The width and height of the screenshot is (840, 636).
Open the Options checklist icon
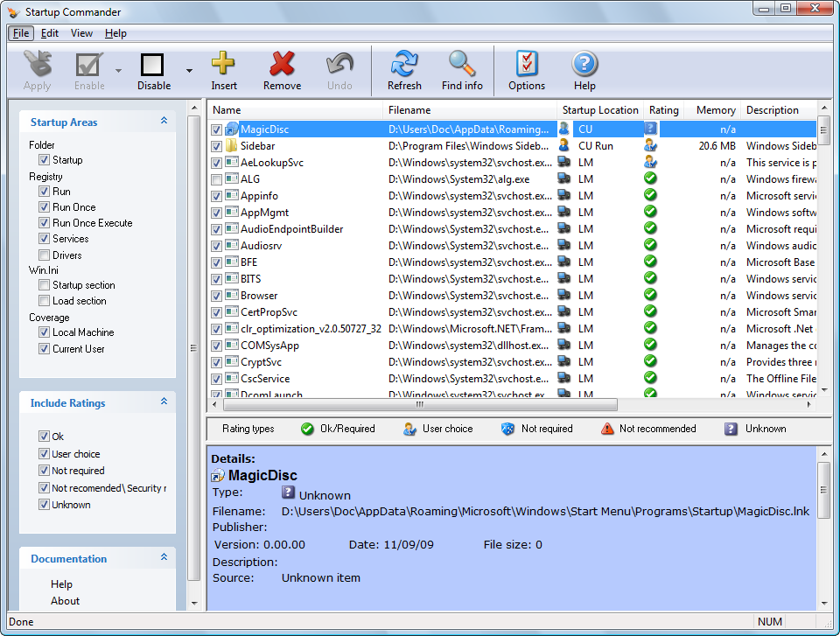coord(527,65)
